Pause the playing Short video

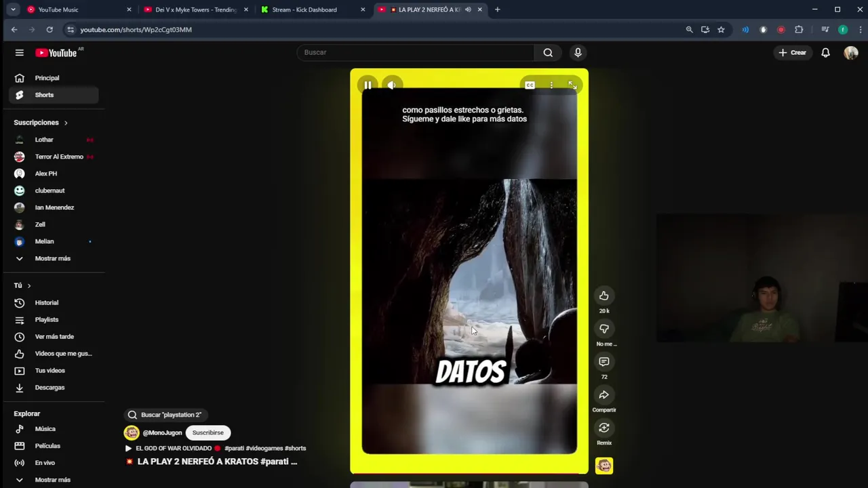pyautogui.click(x=368, y=85)
